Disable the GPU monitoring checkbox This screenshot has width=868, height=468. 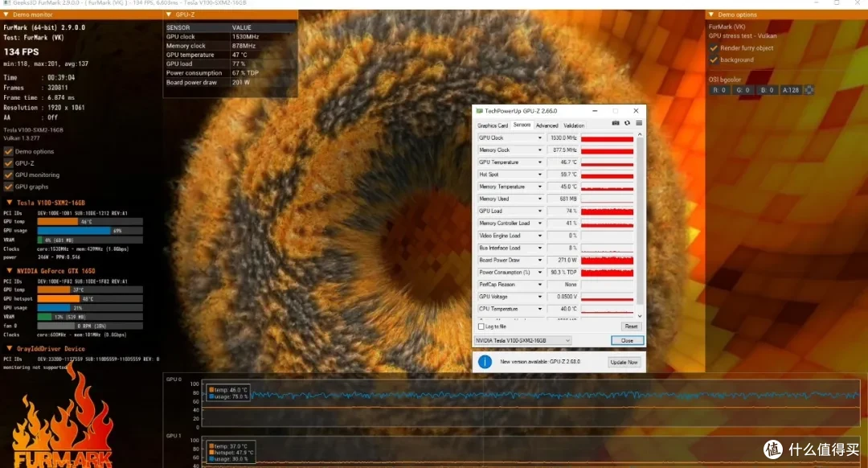point(8,174)
